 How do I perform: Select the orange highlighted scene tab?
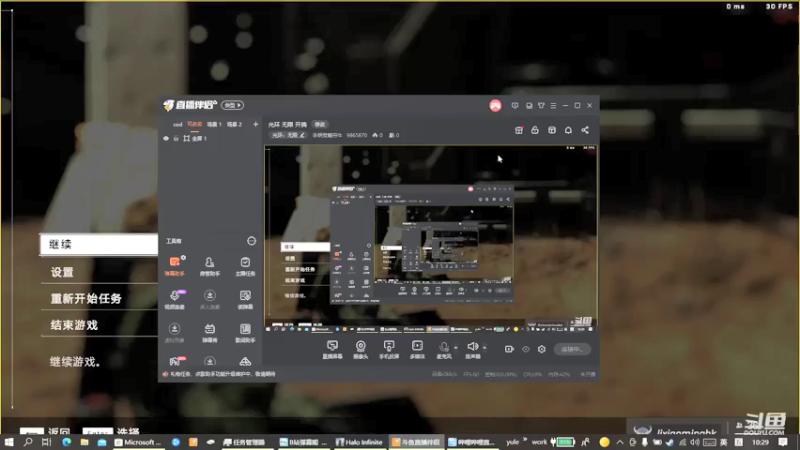coord(194,124)
